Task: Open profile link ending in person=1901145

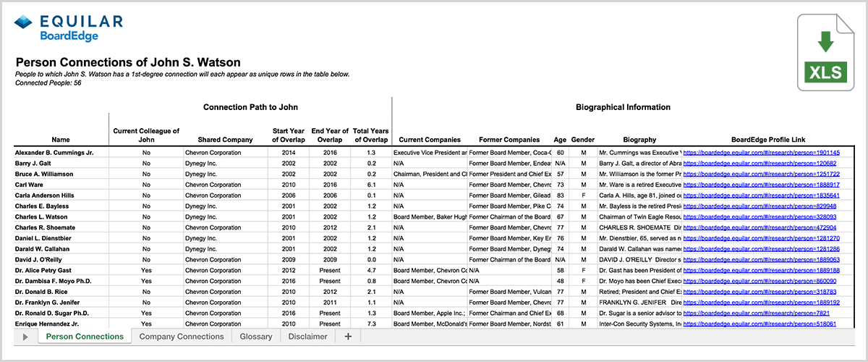Action: click(x=762, y=153)
